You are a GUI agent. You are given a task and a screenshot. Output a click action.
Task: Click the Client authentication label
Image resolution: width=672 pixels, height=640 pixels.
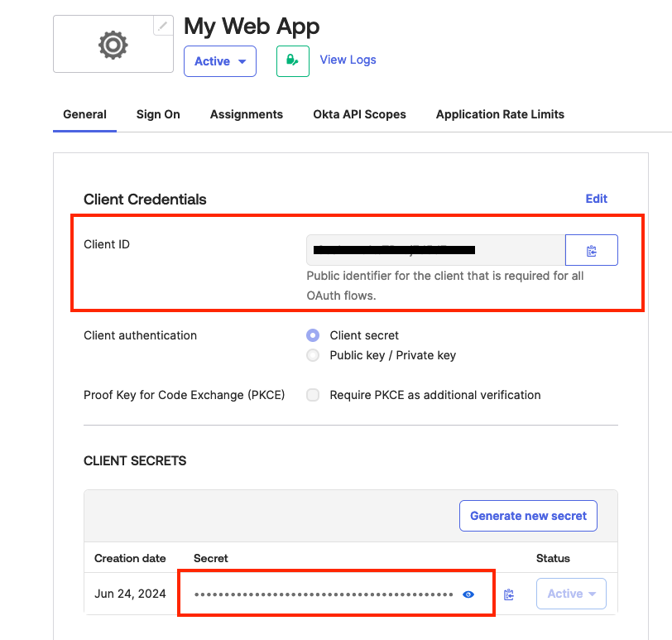[x=140, y=335]
